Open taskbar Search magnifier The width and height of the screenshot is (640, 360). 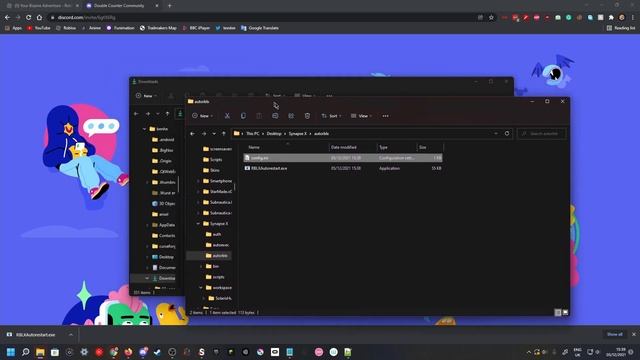point(25,352)
